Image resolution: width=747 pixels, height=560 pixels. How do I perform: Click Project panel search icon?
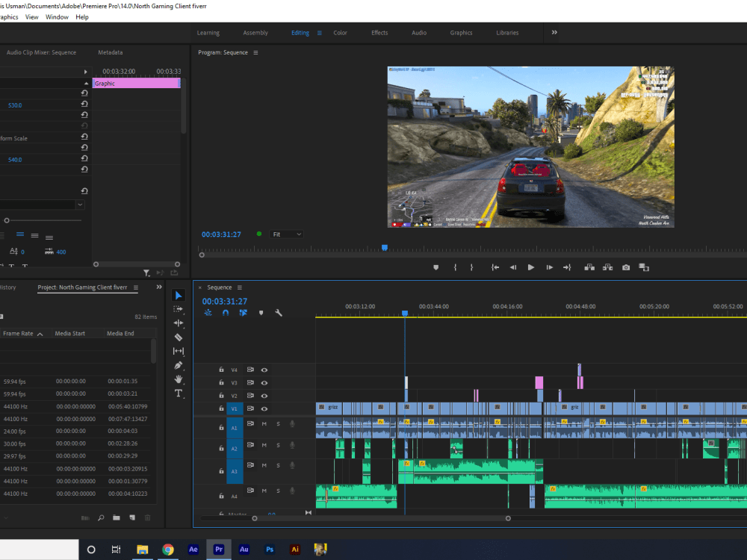[x=101, y=517]
